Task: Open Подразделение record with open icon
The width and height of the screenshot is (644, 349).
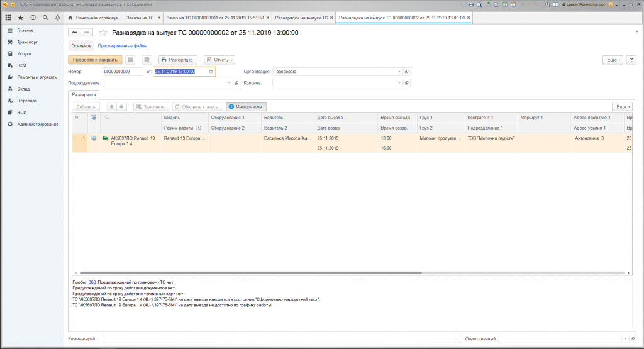Action: pyautogui.click(x=236, y=83)
